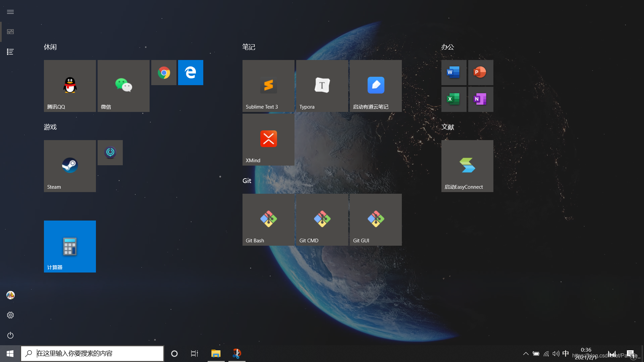This screenshot has height=362, width=644.
Task: Select the Git group heading
Action: [247, 181]
